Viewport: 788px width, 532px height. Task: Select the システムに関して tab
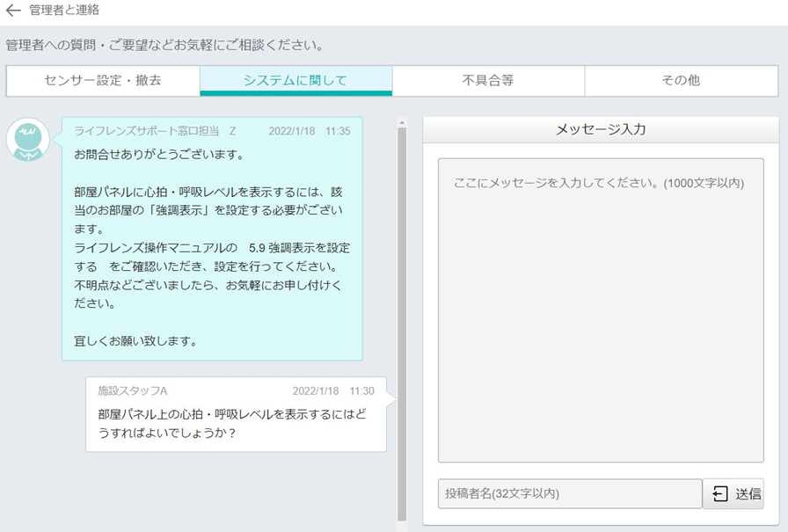295,80
